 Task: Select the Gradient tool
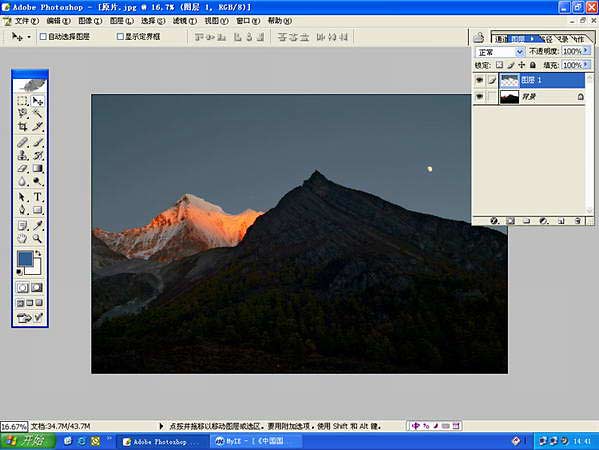click(x=37, y=168)
